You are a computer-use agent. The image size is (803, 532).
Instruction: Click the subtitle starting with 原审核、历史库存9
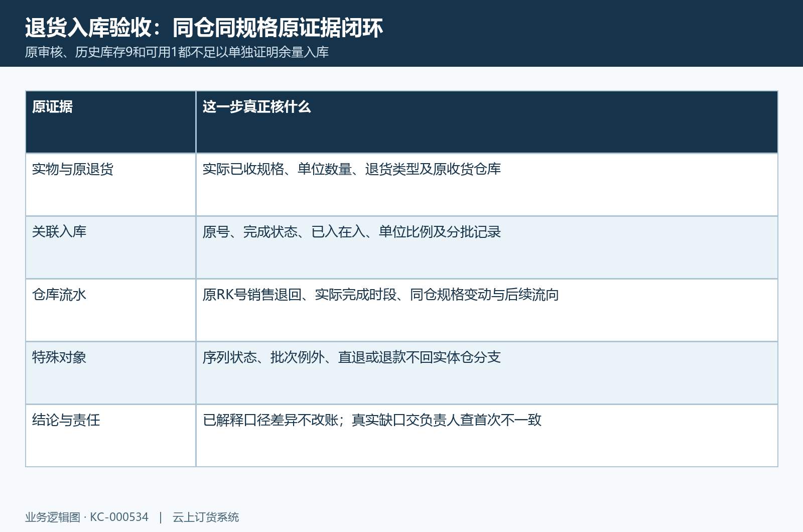[x=177, y=52]
